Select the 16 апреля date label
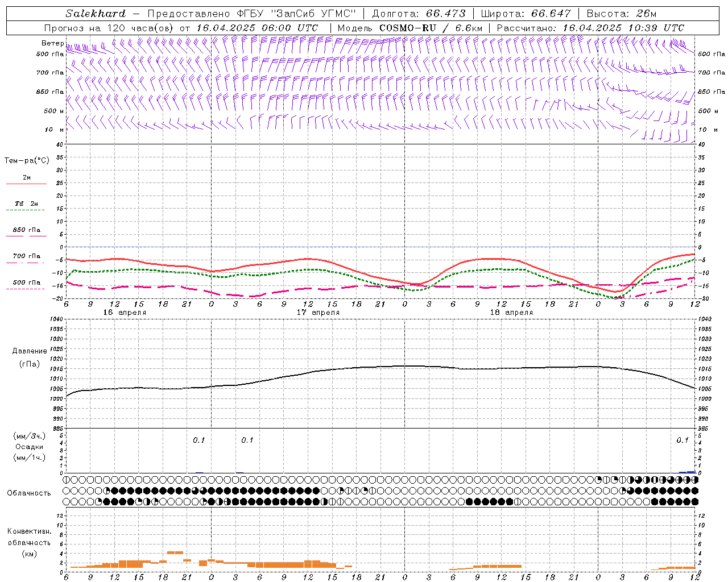 coord(124,313)
